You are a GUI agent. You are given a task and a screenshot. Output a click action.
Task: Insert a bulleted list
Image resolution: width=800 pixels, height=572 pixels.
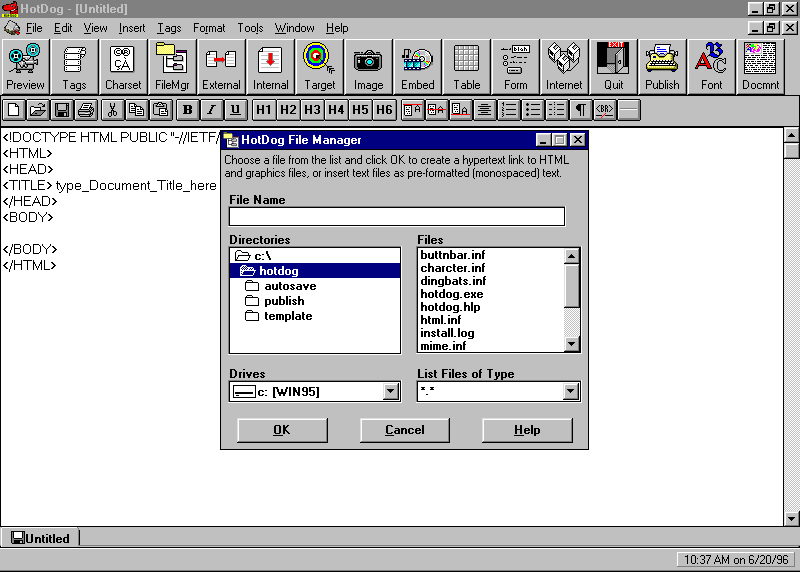click(533, 110)
